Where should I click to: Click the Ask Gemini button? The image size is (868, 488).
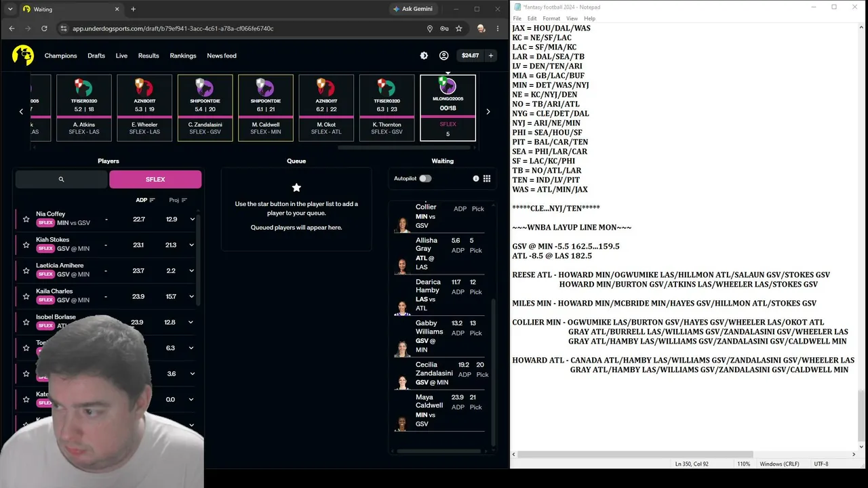pos(412,9)
